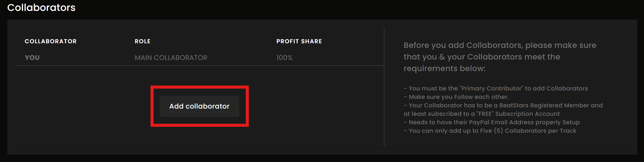This screenshot has height=162, width=644.
Task: Click the "requirements below:" text line
Action: tap(444, 68)
